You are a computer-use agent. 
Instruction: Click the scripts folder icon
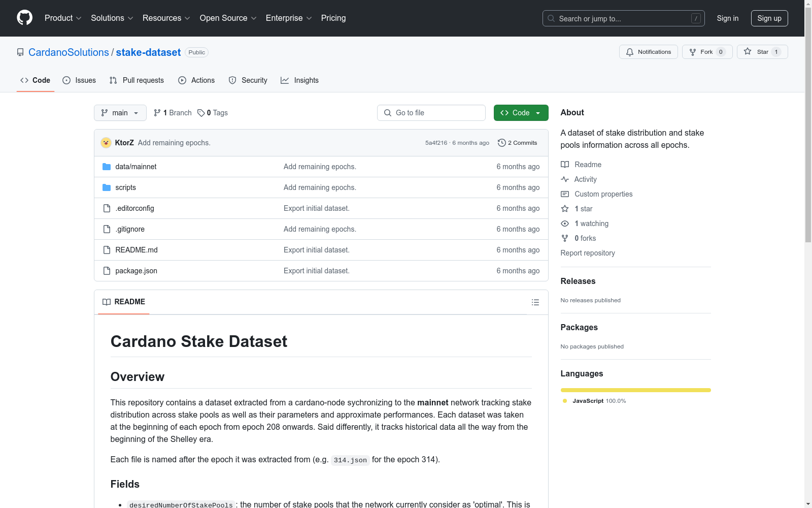tap(107, 187)
